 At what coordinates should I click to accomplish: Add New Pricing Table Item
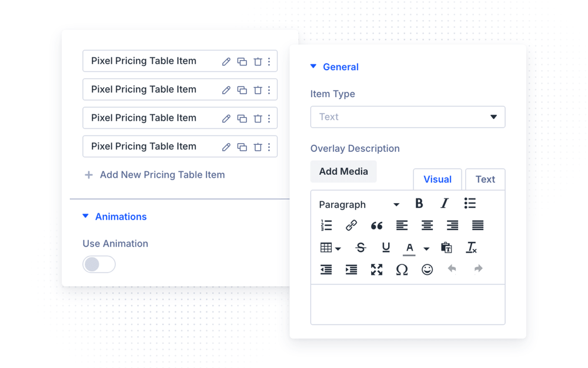point(155,175)
